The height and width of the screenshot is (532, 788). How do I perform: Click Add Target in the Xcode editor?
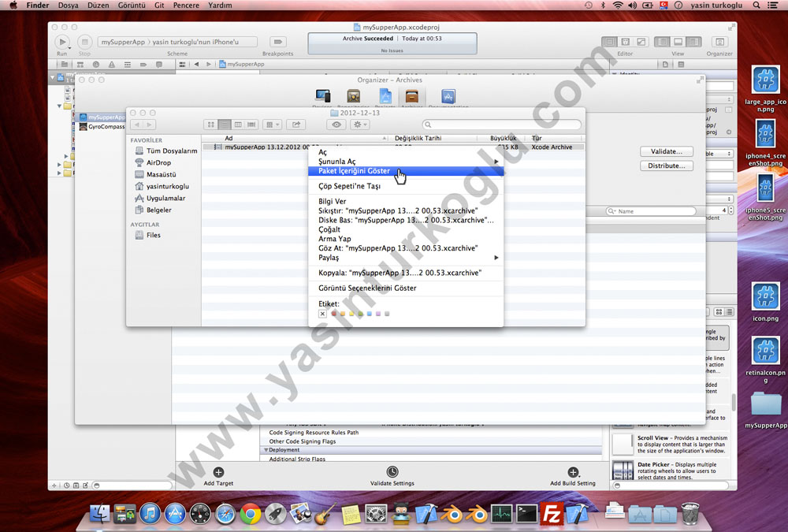click(218, 476)
